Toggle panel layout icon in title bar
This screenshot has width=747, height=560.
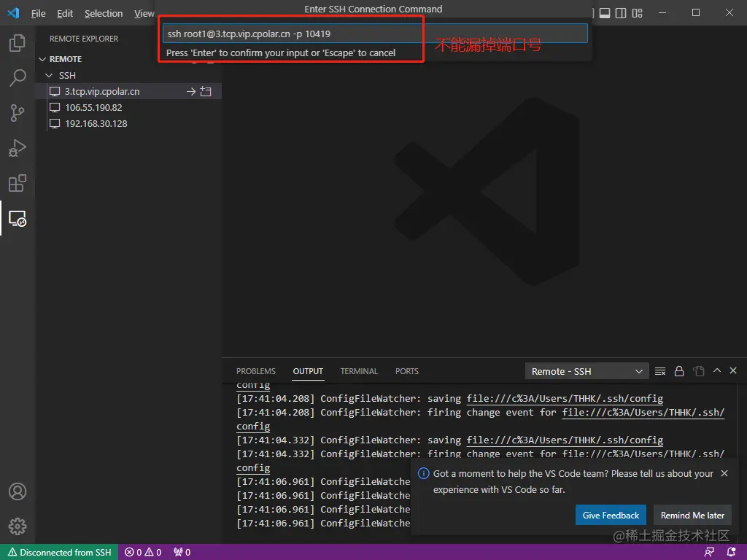605,13
